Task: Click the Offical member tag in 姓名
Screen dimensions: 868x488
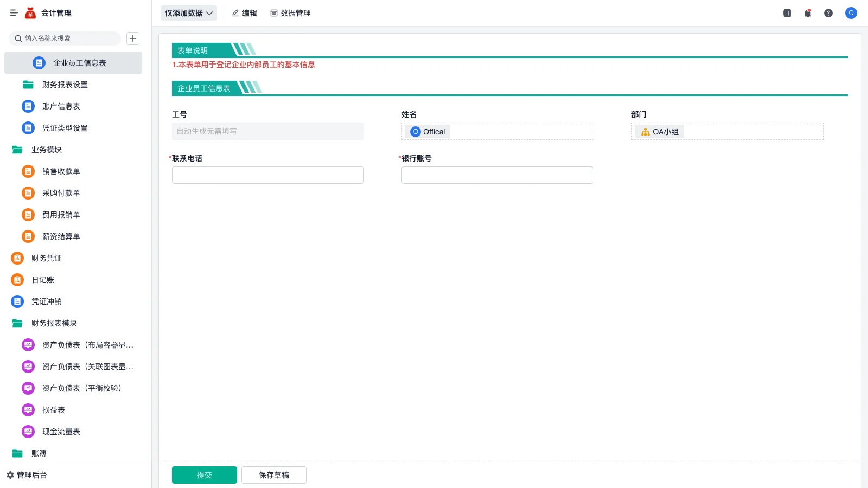Action: (x=428, y=132)
